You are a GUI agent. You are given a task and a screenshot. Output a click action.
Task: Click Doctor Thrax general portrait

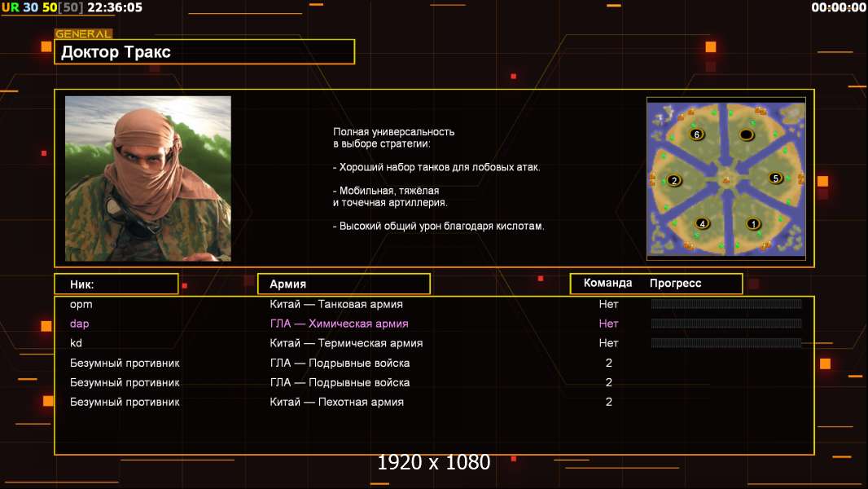[x=148, y=178]
